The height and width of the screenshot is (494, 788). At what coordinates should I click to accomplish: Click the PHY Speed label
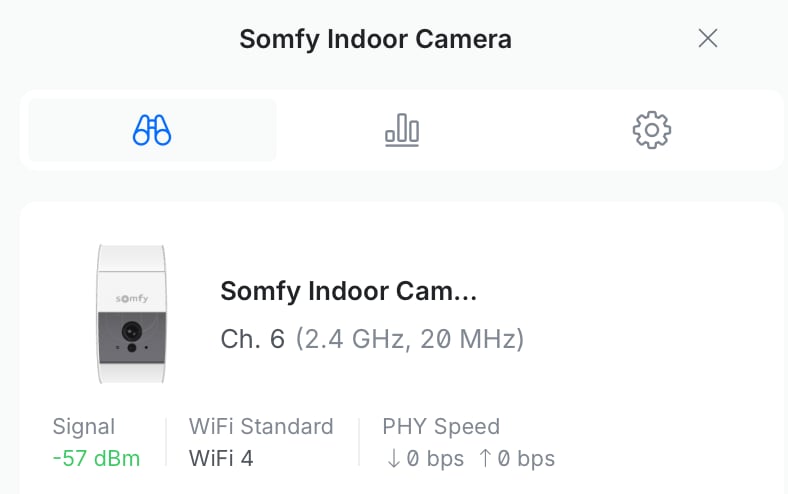441,427
